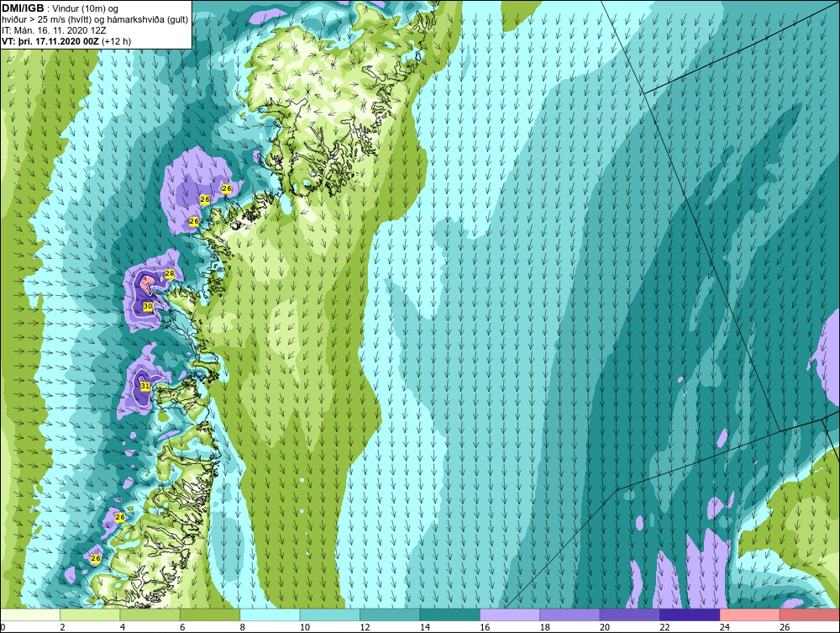Click the 'IT: Mán. 16. 11. 2020 12Z' line

pyautogui.click(x=54, y=30)
